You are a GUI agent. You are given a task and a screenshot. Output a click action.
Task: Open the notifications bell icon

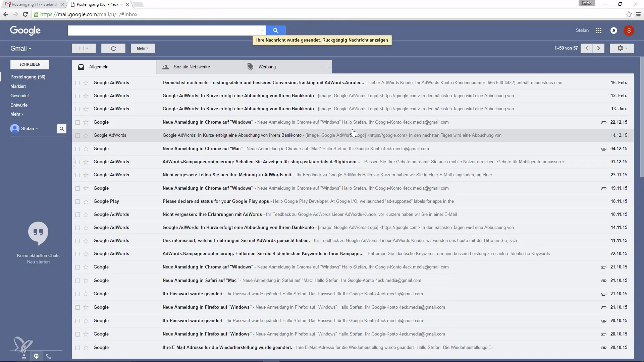click(x=614, y=31)
